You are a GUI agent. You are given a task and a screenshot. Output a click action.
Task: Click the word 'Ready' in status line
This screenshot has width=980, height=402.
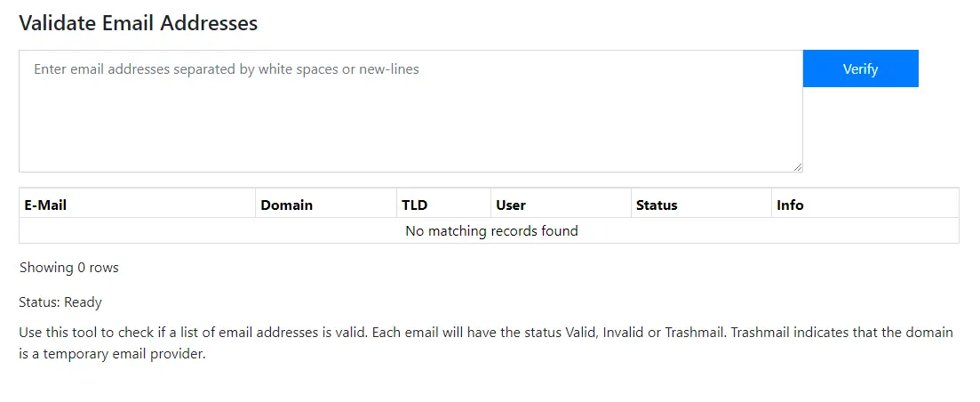83,302
